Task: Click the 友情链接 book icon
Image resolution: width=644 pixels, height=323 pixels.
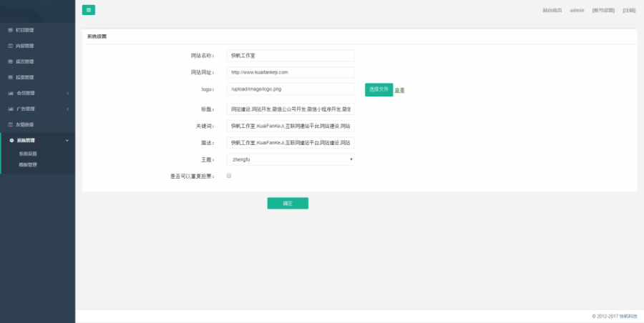Action: [11, 124]
